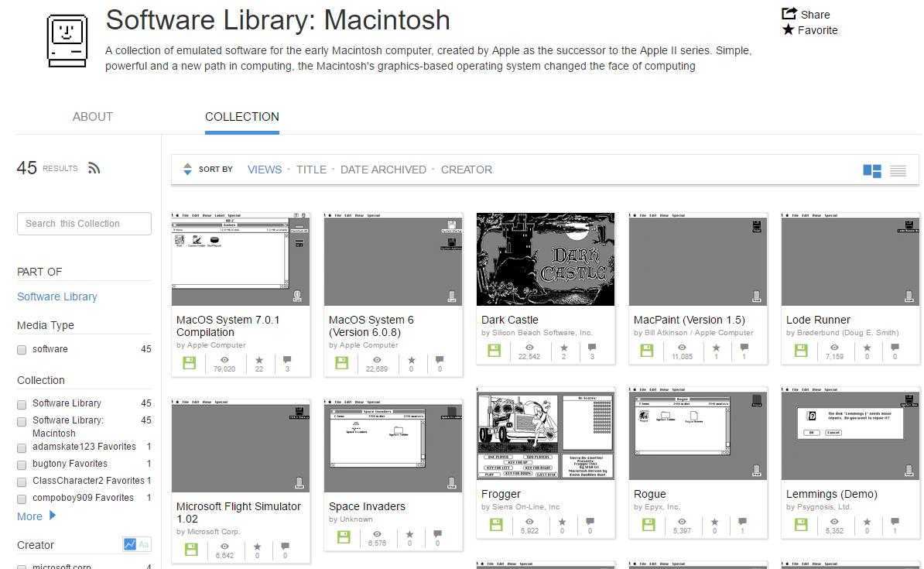The width and height of the screenshot is (924, 569).
Task: Check the ClassCharacter2 Favorites checkbox
Action: pyautogui.click(x=22, y=482)
